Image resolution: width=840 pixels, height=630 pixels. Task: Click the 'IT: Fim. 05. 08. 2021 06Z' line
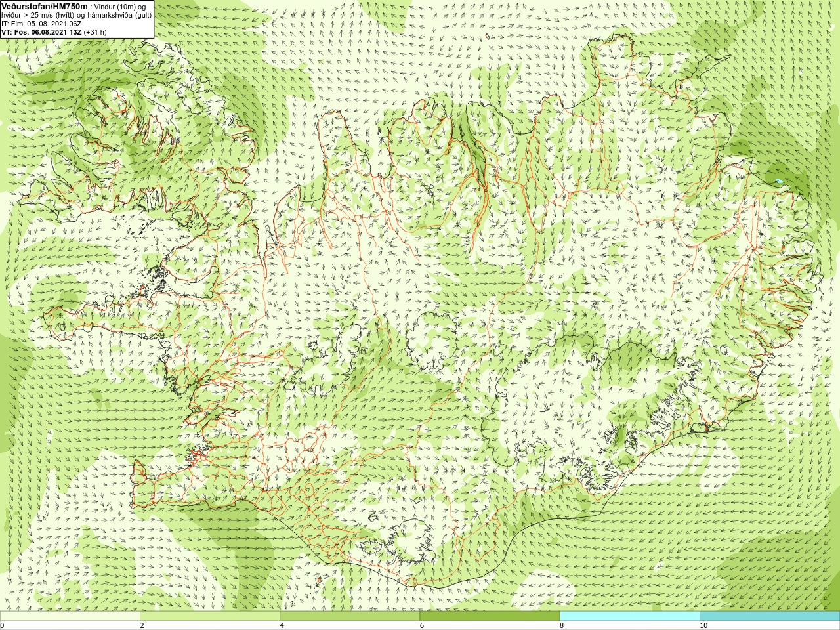pyautogui.click(x=41, y=24)
